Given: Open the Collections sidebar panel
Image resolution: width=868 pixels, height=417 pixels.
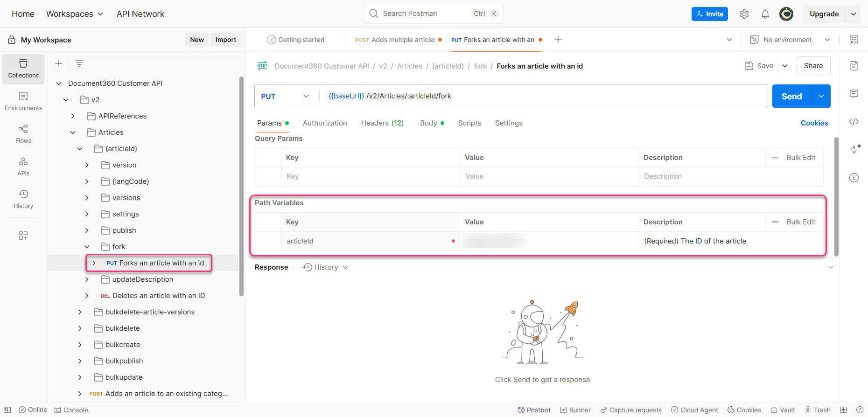Looking at the screenshot, I should tap(23, 69).
